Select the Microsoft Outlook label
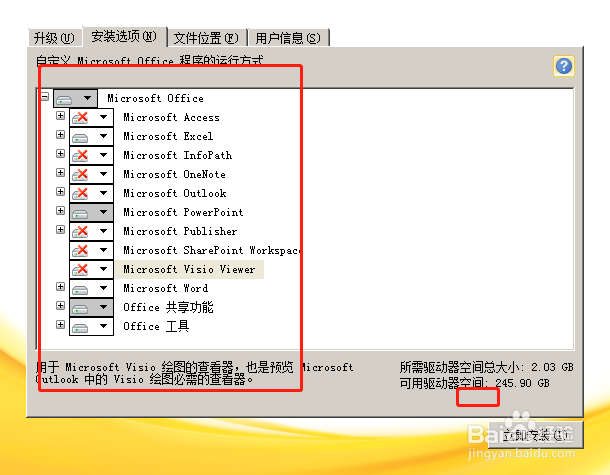This screenshot has height=475, width=610. pos(175,193)
